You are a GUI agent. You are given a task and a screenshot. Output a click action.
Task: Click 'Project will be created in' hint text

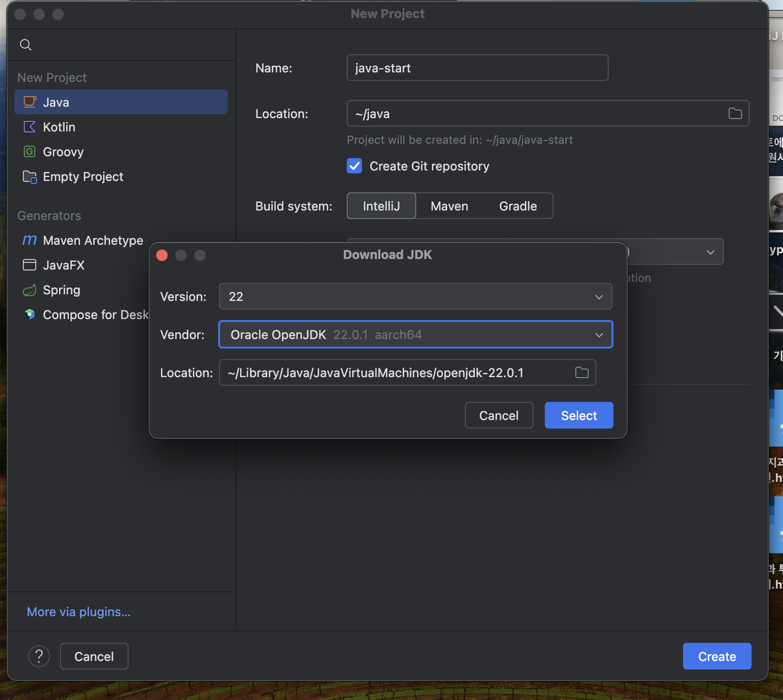coord(460,140)
